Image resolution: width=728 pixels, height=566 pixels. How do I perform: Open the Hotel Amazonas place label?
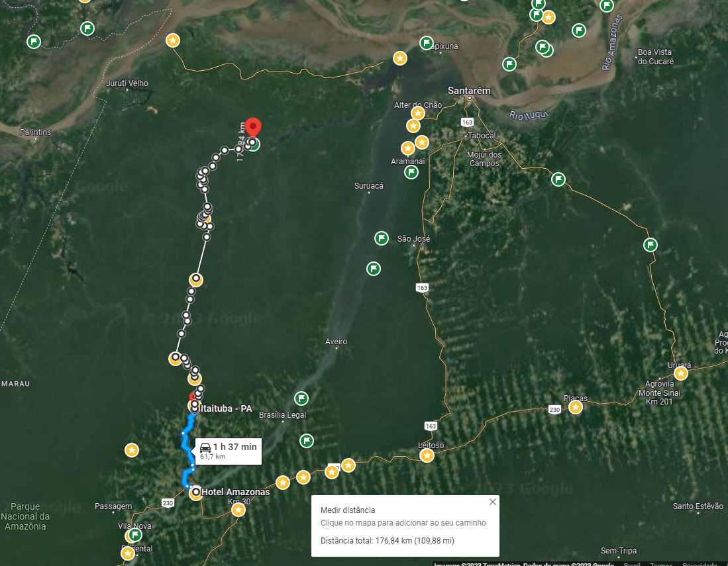[x=235, y=492]
